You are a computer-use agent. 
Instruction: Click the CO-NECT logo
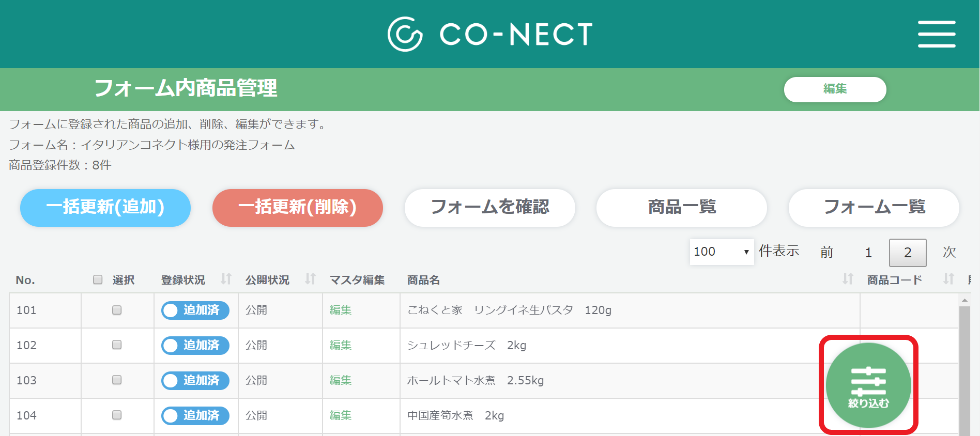(x=490, y=34)
